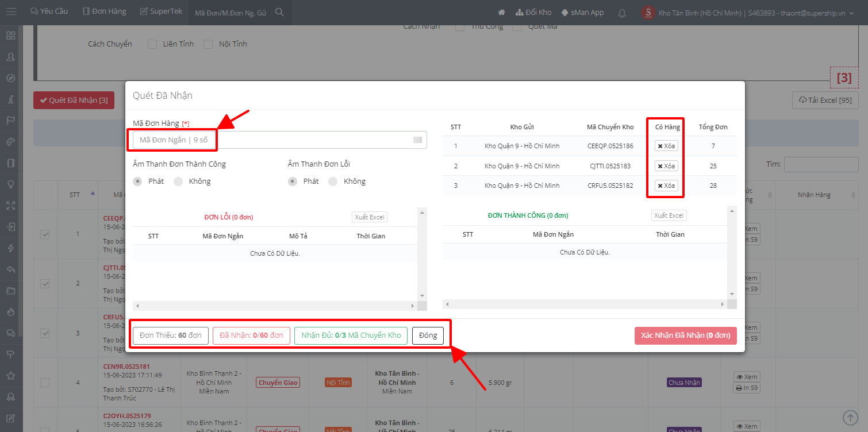The height and width of the screenshot is (432, 868).
Task: Click Xác Nhận Đã Nhận button
Action: 686,335
